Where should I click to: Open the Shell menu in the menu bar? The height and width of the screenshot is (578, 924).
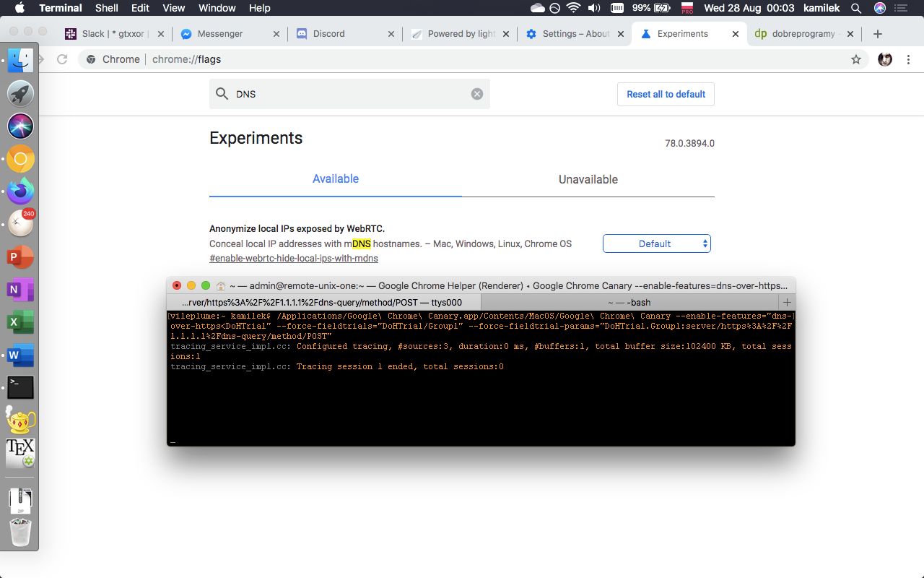(106, 8)
